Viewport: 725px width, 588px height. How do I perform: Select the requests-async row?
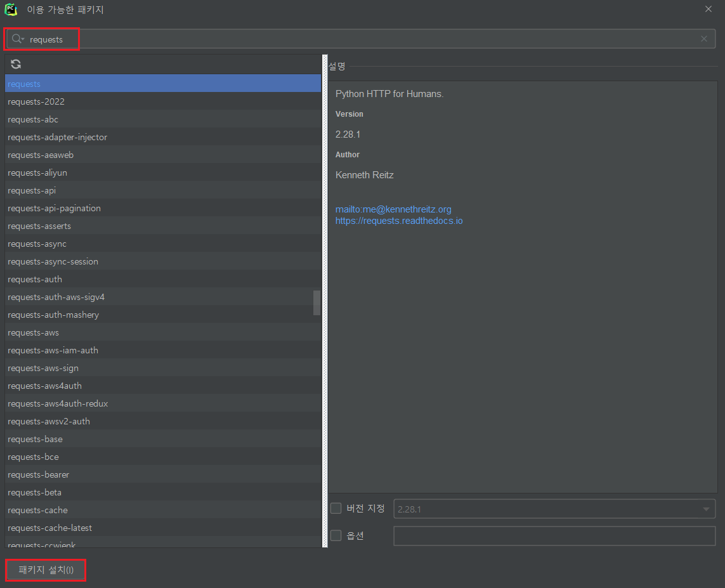coord(163,244)
